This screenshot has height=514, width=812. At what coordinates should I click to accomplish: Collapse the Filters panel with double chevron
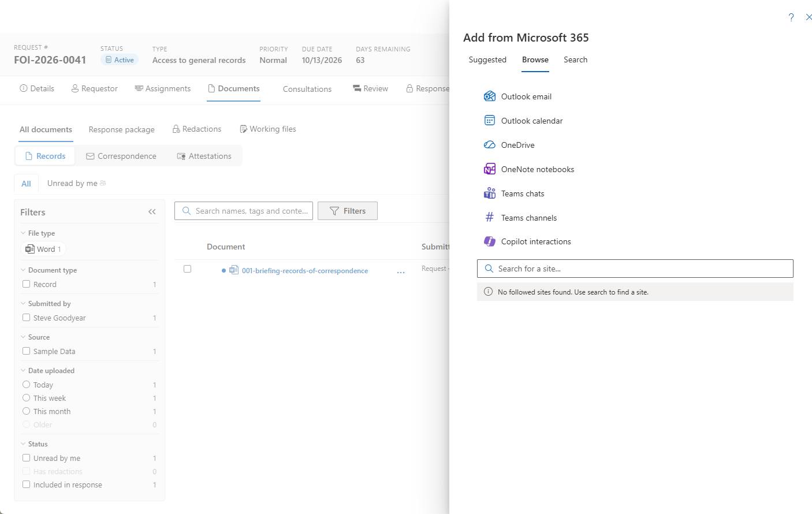(x=152, y=212)
